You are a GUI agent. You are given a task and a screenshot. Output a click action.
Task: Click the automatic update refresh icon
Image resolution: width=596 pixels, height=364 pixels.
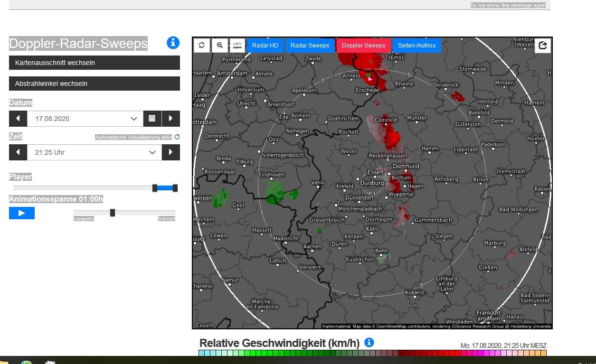177,137
